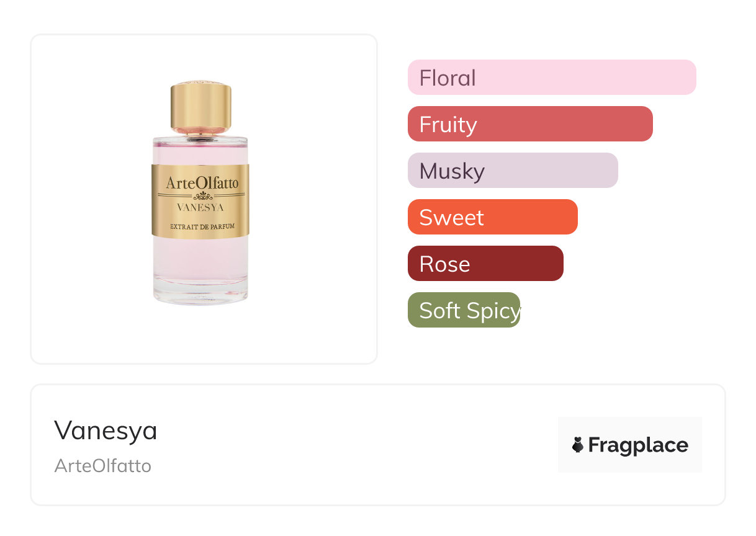Click the decorative ornament on the gold label

[201, 195]
